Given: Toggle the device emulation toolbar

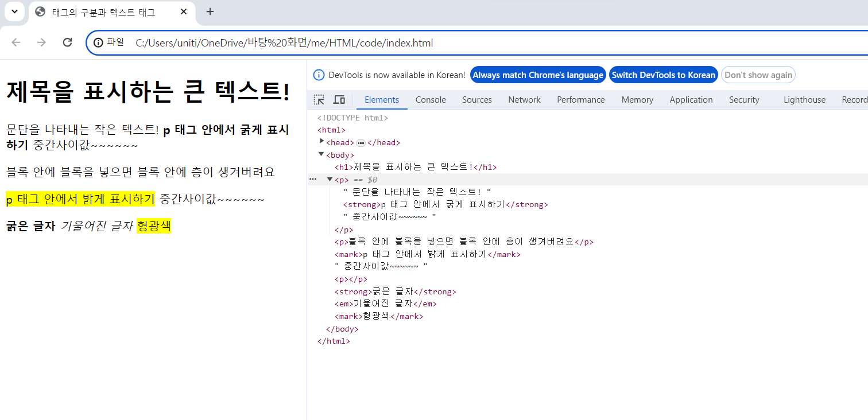Looking at the screenshot, I should [339, 99].
